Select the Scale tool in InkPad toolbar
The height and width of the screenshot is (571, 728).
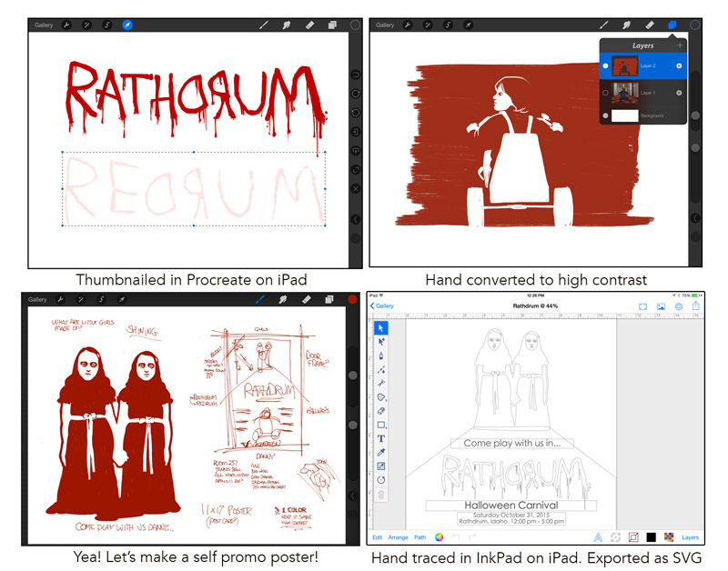click(x=381, y=466)
